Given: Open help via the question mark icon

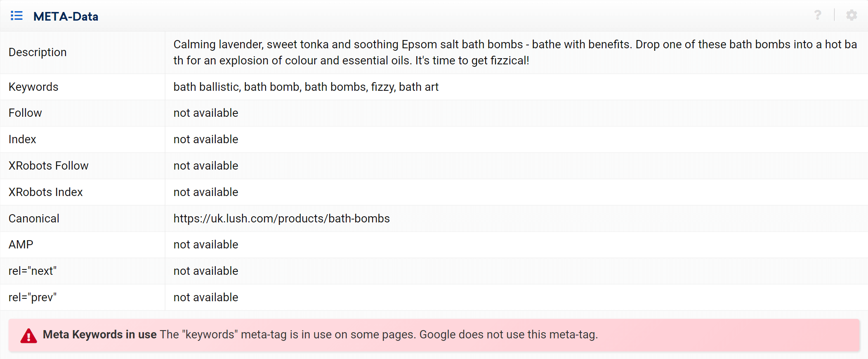Looking at the screenshot, I should [818, 15].
